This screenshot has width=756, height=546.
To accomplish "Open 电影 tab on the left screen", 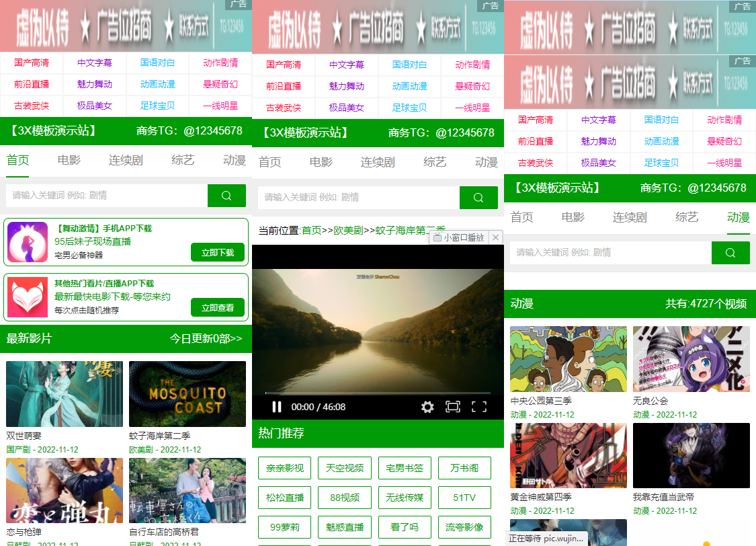I will (69, 160).
